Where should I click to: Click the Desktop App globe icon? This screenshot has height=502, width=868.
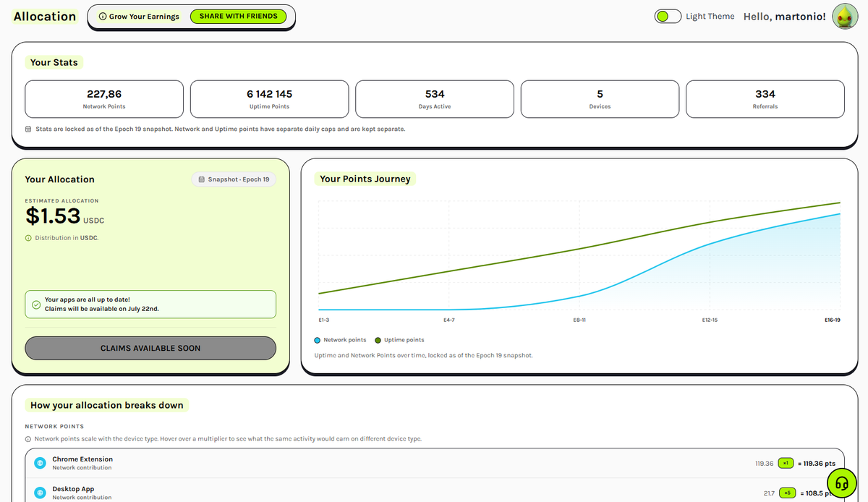click(40, 493)
